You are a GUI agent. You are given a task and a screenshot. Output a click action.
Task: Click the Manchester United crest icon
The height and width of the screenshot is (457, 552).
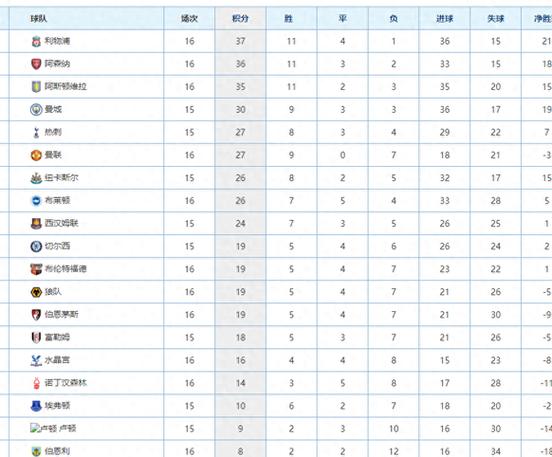tap(36, 155)
